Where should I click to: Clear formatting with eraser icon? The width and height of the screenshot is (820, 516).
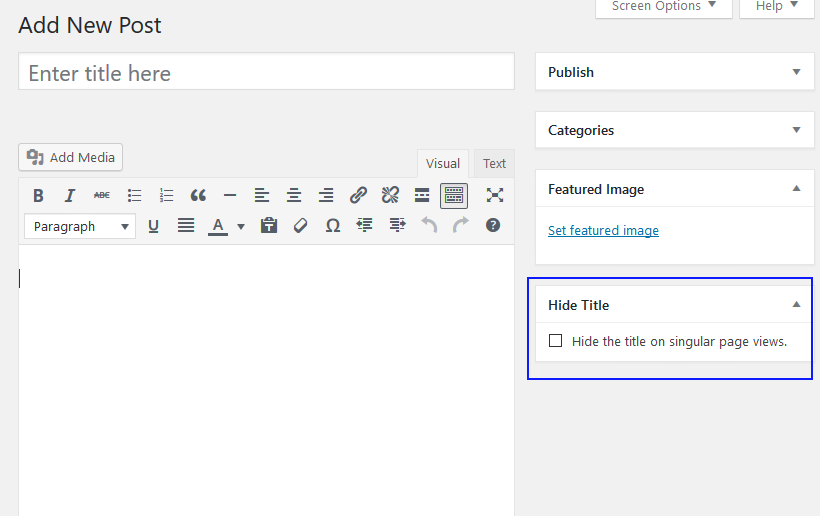[300, 226]
